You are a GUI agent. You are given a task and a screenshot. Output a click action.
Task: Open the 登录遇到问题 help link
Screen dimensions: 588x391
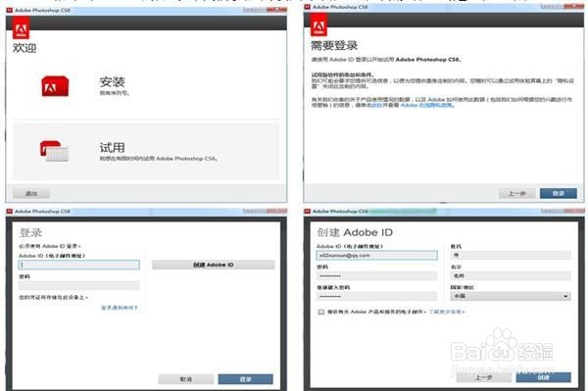(120, 308)
